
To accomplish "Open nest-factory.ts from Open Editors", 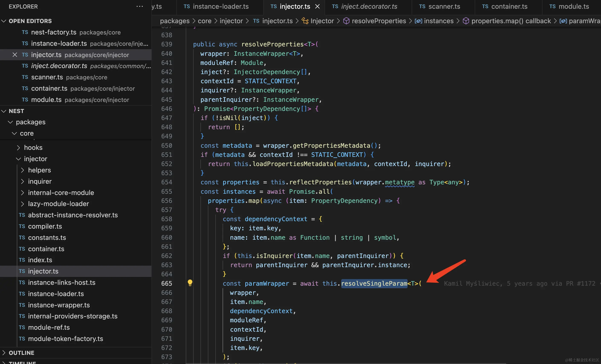I will pos(76,32).
